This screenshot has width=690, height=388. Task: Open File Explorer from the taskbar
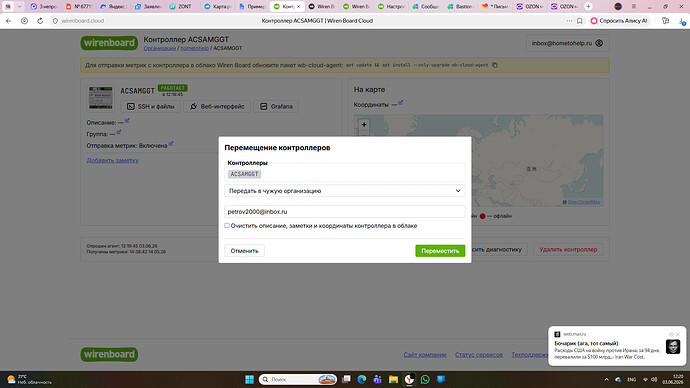(393, 379)
